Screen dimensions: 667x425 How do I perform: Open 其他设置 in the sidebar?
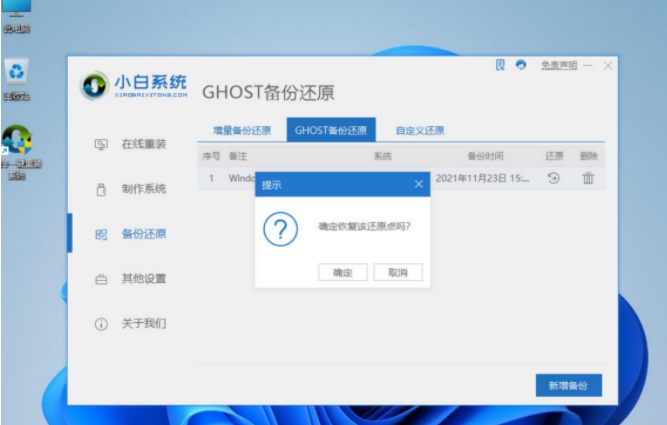(x=144, y=279)
